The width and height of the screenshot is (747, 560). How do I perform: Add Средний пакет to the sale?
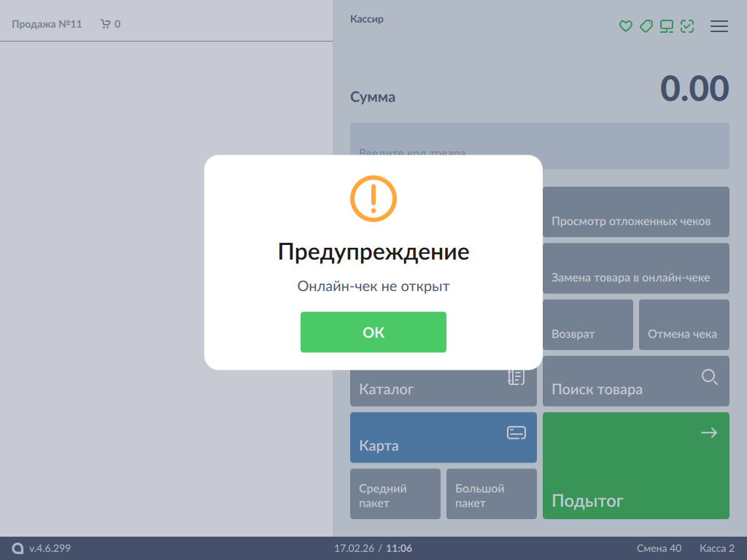pyautogui.click(x=395, y=494)
